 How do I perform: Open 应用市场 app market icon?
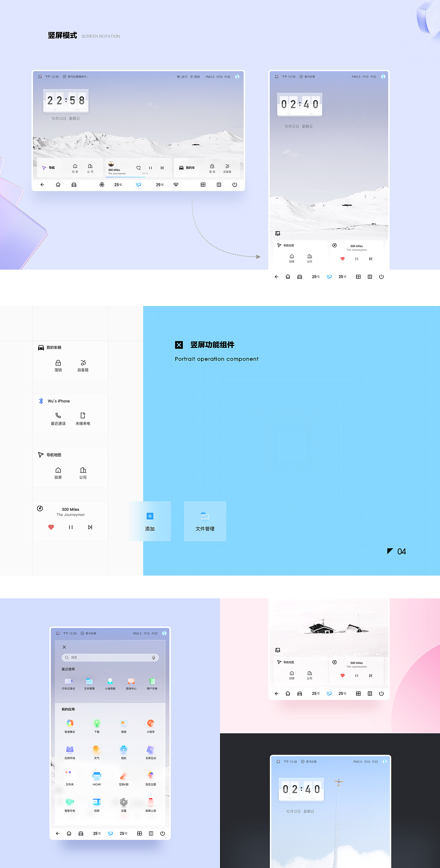[70, 753]
